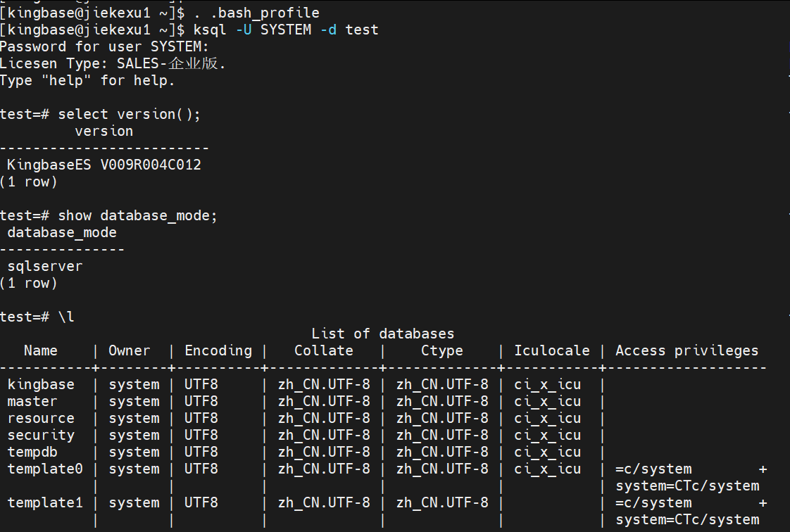
Task: Click the "tempdb" database name
Action: (x=32, y=452)
